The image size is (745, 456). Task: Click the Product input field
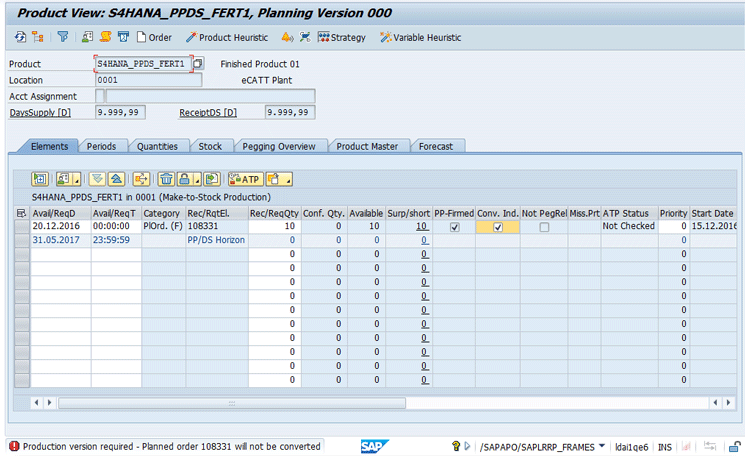point(142,64)
